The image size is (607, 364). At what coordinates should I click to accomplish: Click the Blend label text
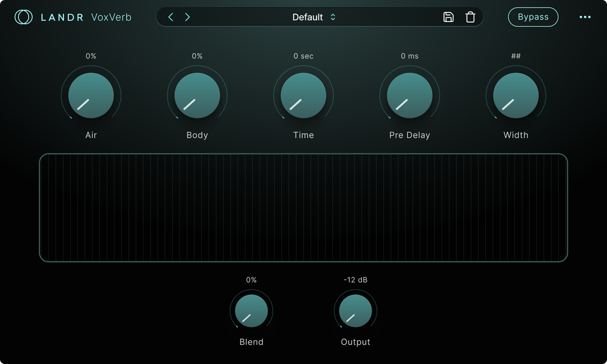click(251, 342)
